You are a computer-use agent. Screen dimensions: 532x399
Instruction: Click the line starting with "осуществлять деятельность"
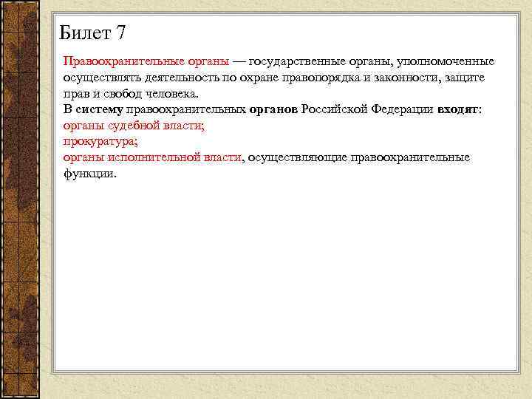pos(274,78)
